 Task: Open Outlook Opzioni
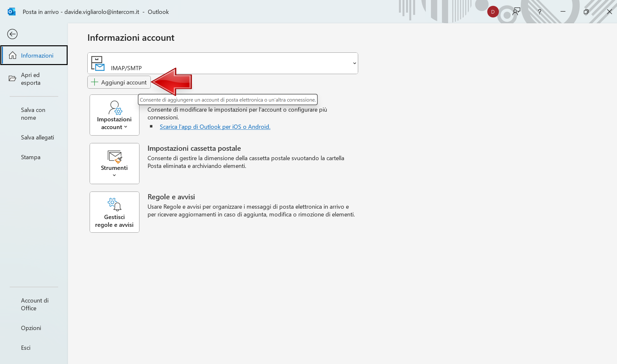coord(31,328)
